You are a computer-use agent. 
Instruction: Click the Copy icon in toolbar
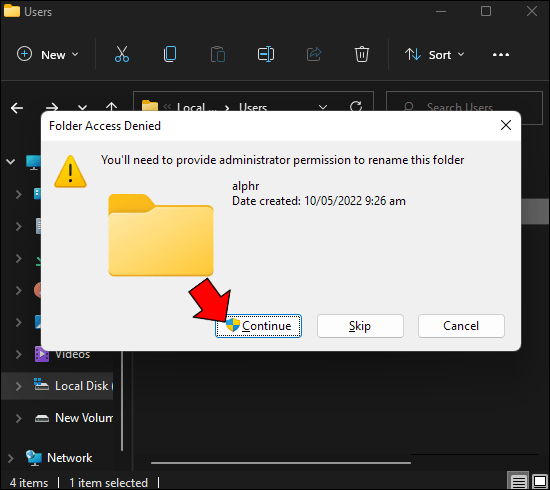(170, 54)
